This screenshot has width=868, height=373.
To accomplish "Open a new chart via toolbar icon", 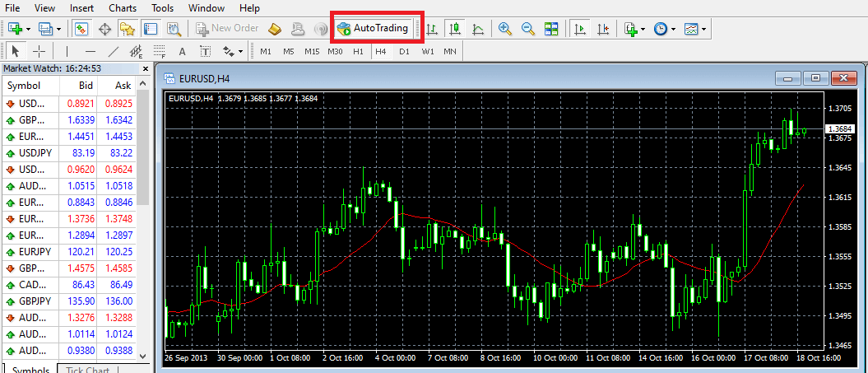I will click(15, 28).
